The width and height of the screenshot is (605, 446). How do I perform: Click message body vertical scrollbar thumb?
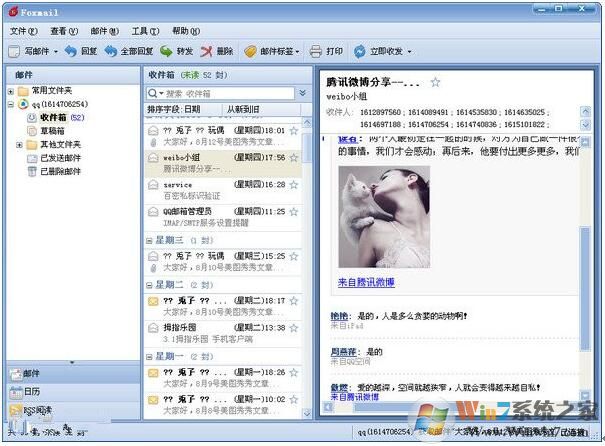(x=585, y=289)
